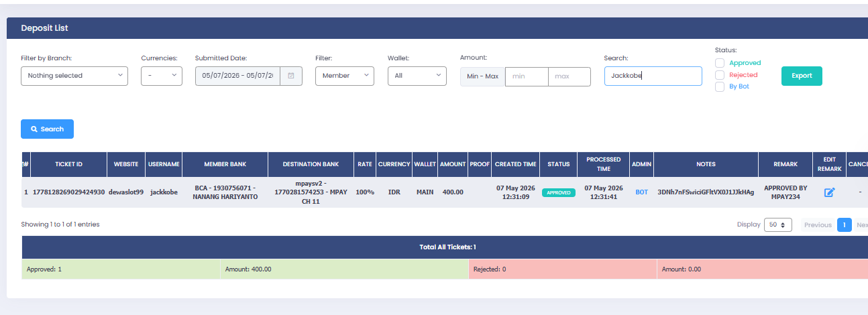
Task: Tick the By Bot status checkbox
Action: click(720, 86)
